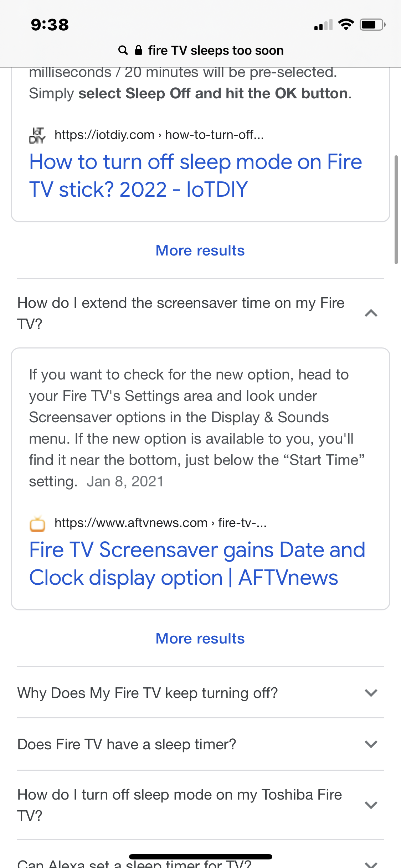Tap the 9:38 clock in status bar
Image resolution: width=401 pixels, height=868 pixels.
pos(50,25)
